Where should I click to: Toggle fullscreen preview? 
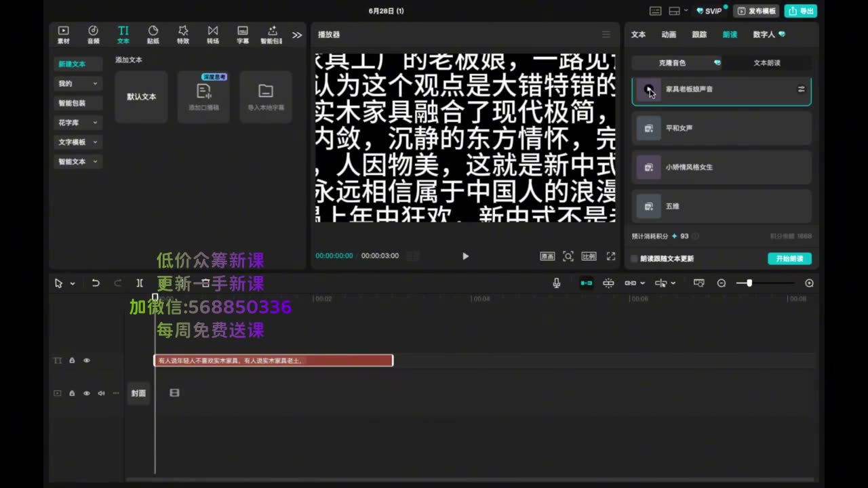click(x=611, y=256)
